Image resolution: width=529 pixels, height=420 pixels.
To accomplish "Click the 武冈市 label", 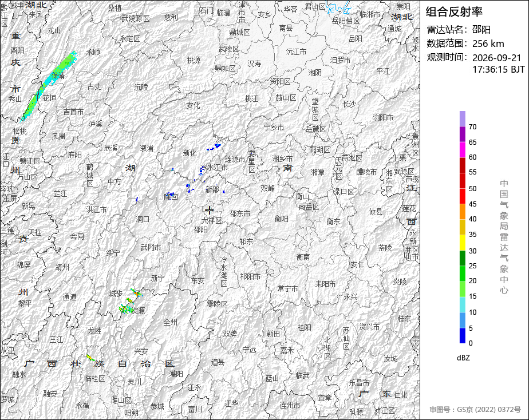I will coord(151,247).
